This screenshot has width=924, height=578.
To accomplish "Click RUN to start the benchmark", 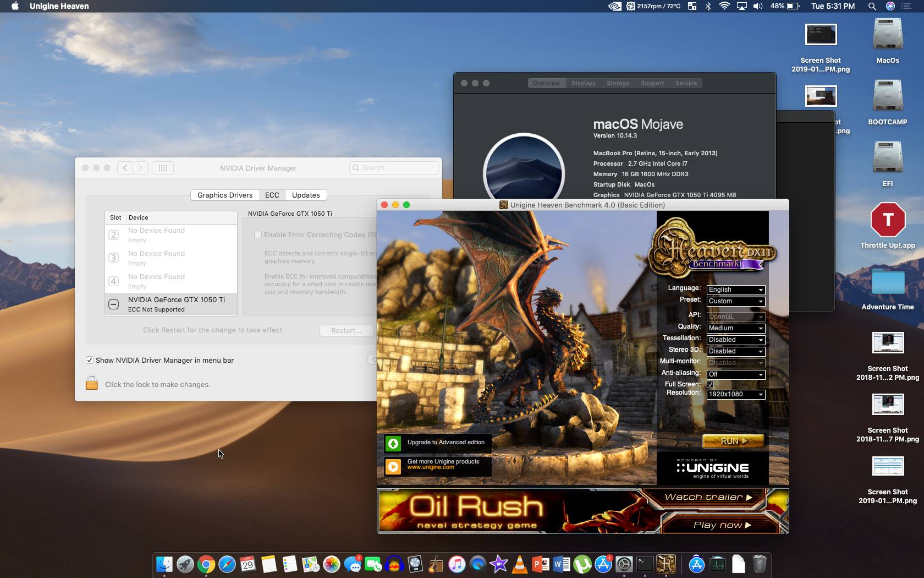I will 733,441.
